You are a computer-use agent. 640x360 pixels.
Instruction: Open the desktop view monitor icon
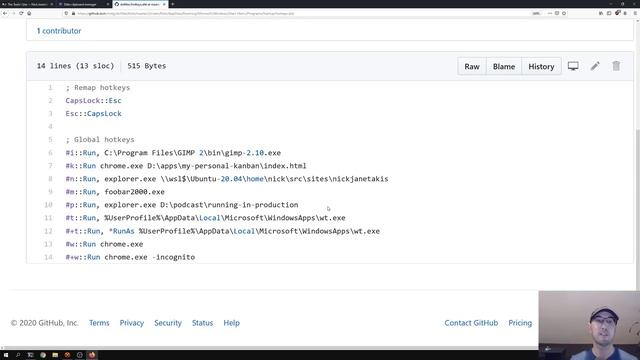tap(573, 66)
